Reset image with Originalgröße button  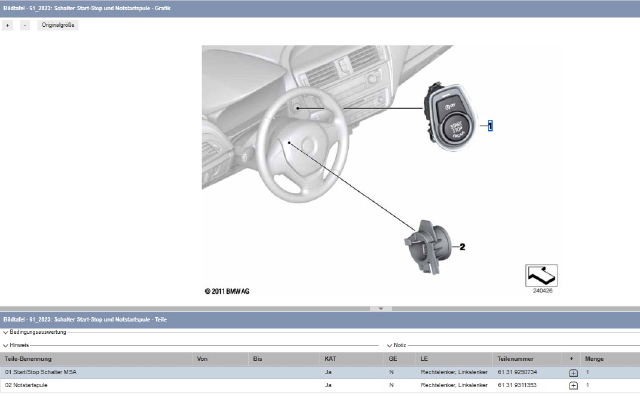58,25
